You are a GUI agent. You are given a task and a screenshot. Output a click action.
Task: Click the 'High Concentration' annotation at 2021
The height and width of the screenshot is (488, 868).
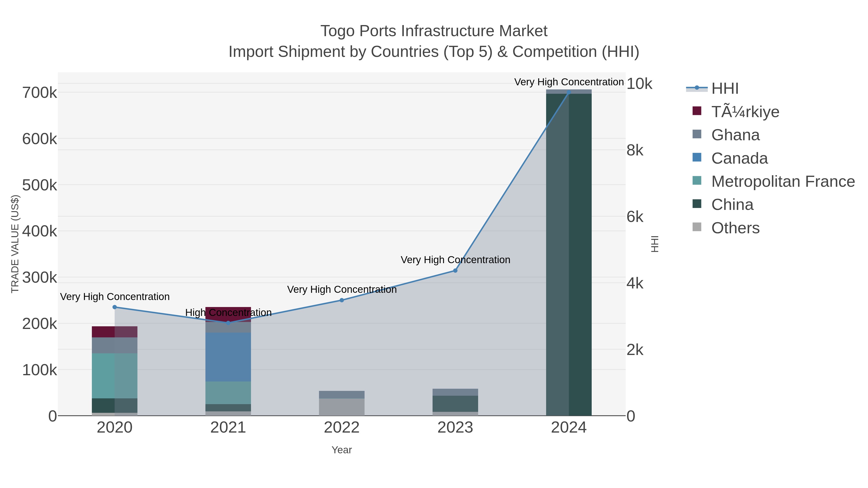pos(229,313)
